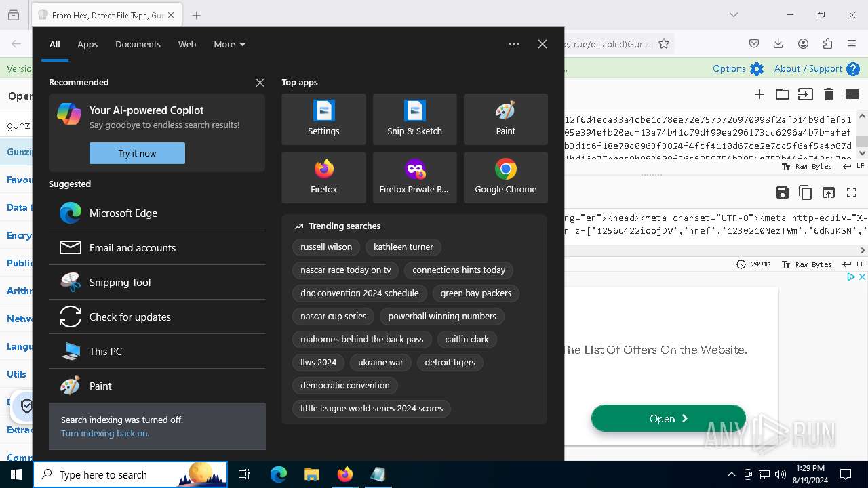
Task: Launch Snip & Sketch tile
Action: (414, 119)
